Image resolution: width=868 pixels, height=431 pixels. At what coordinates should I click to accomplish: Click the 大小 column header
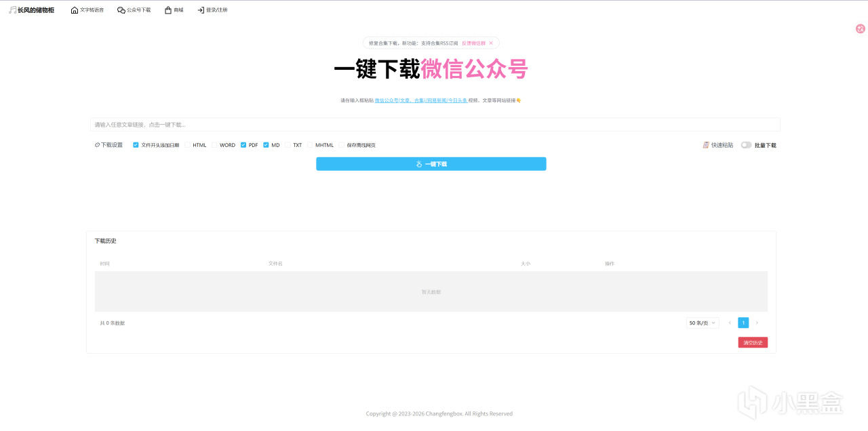coord(526,264)
